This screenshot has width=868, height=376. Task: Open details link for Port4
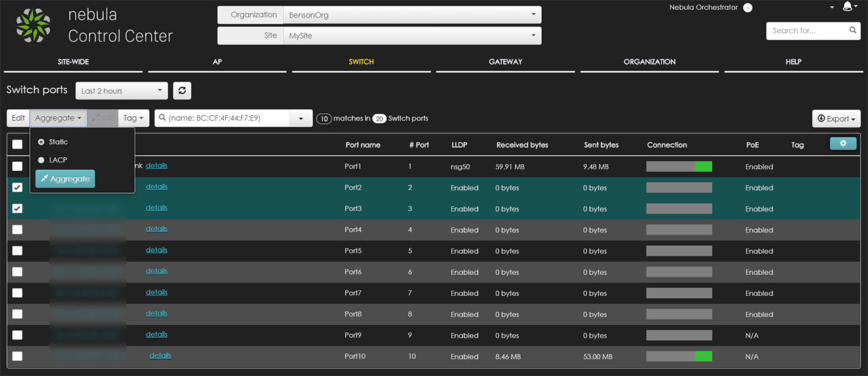(157, 228)
